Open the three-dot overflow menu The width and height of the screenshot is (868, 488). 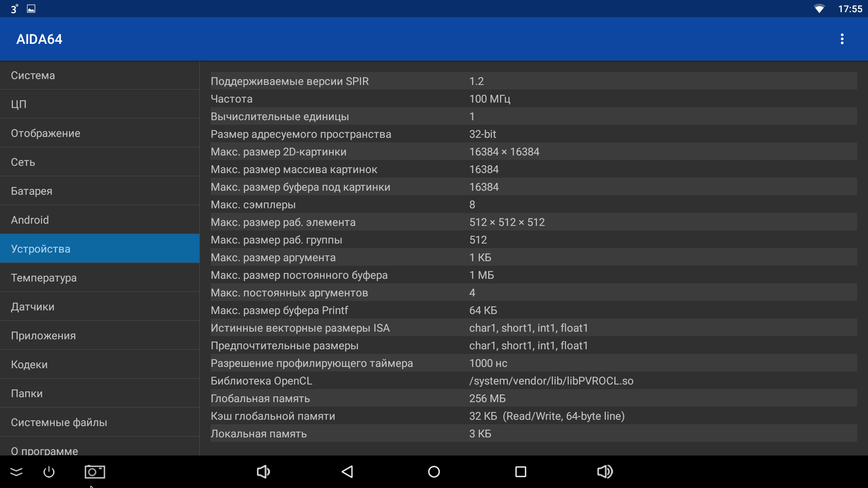[842, 39]
